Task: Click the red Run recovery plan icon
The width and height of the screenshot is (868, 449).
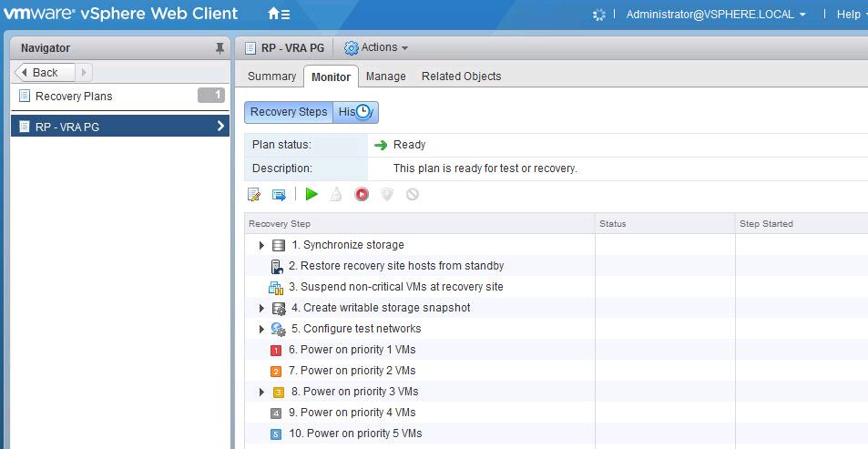Action: pyautogui.click(x=362, y=194)
